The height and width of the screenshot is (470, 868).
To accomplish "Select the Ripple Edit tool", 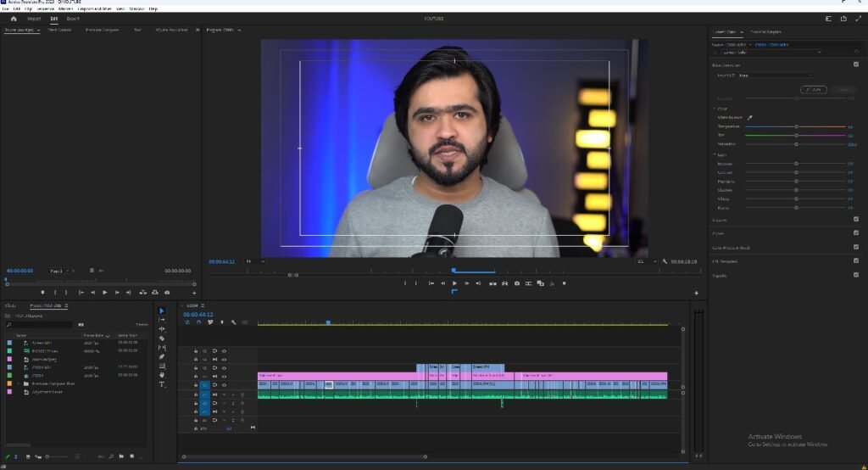I will tap(162, 329).
